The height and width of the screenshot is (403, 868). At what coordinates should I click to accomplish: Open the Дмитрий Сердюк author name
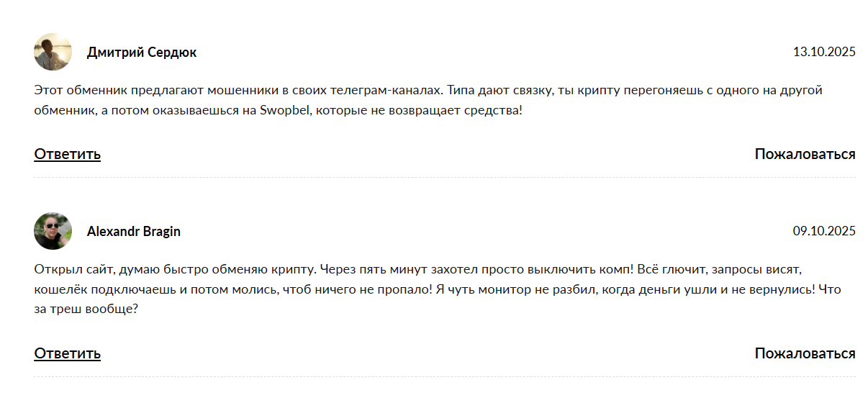[x=141, y=53]
